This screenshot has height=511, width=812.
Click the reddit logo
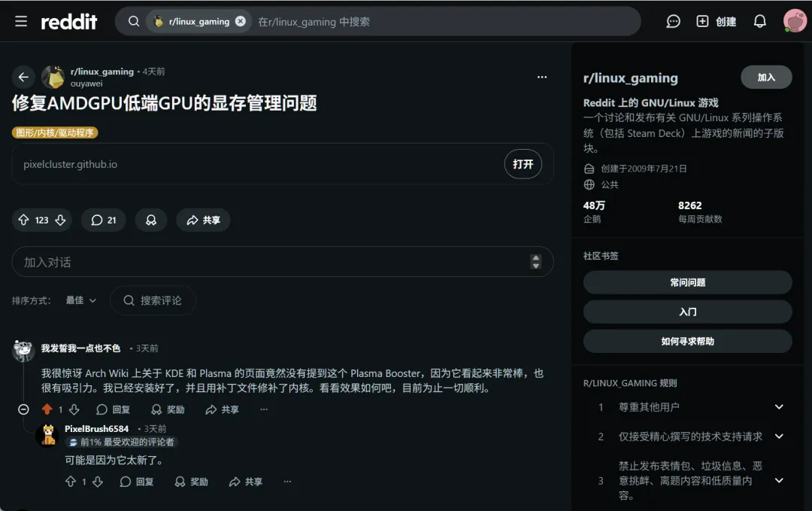(69, 21)
